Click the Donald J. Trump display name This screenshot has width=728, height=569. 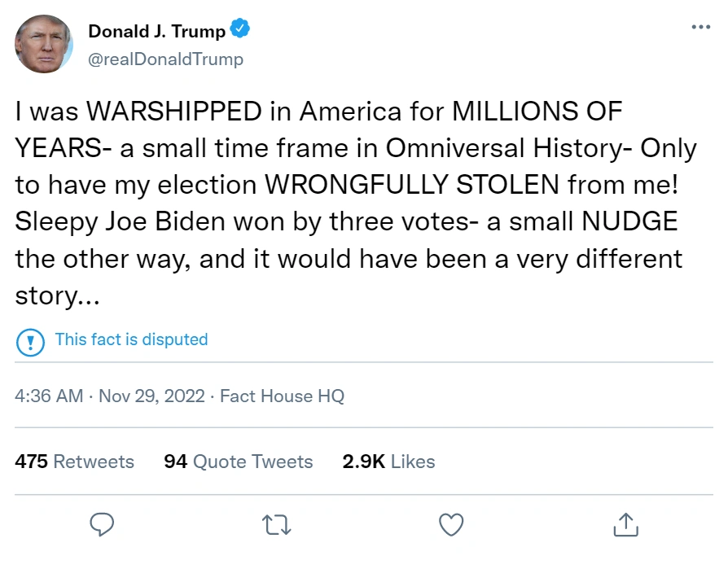[156, 32]
